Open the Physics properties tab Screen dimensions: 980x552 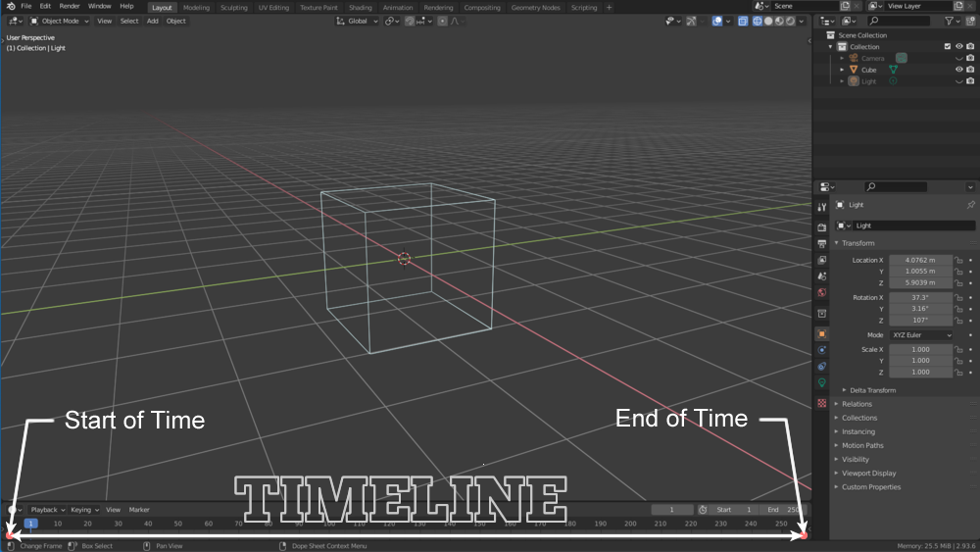822,350
